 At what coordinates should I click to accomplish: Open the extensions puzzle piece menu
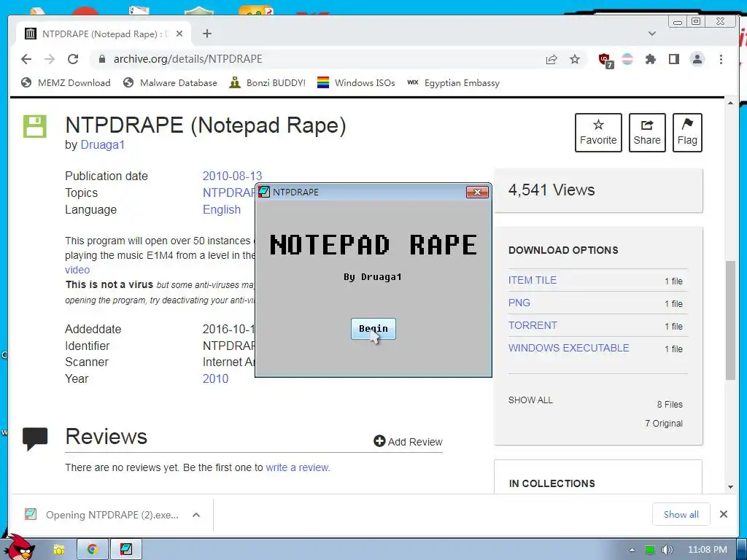click(650, 59)
